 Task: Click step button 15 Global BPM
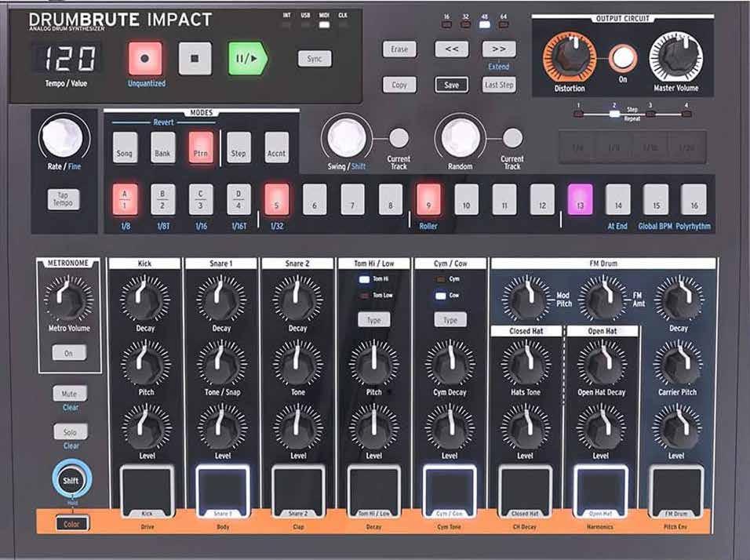pos(656,199)
